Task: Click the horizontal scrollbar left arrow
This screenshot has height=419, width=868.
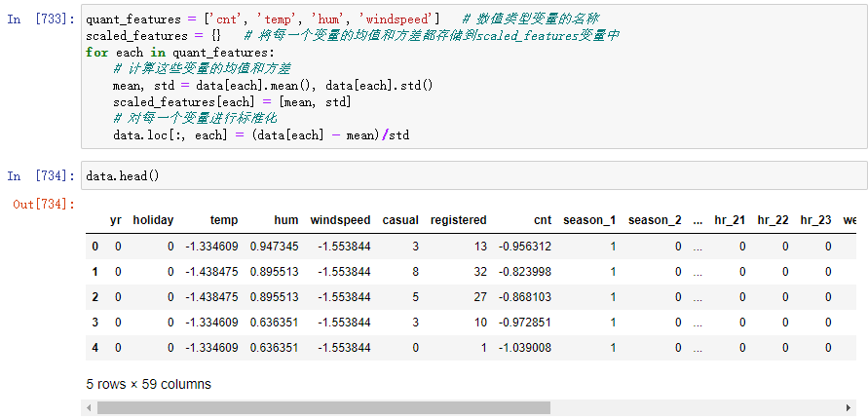Action: click(x=89, y=408)
